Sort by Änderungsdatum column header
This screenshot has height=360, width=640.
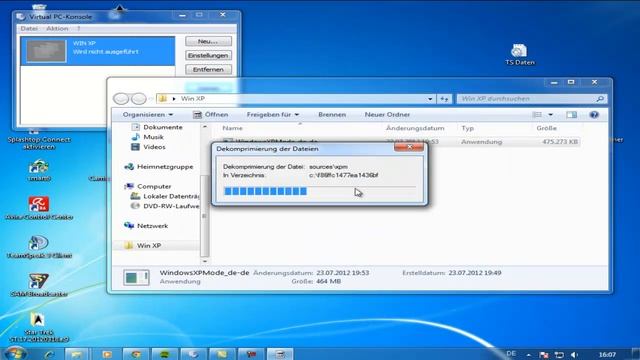415,128
